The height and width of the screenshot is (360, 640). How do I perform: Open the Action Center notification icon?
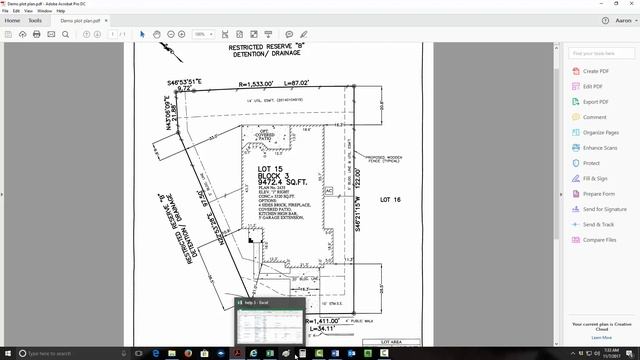[629, 353]
